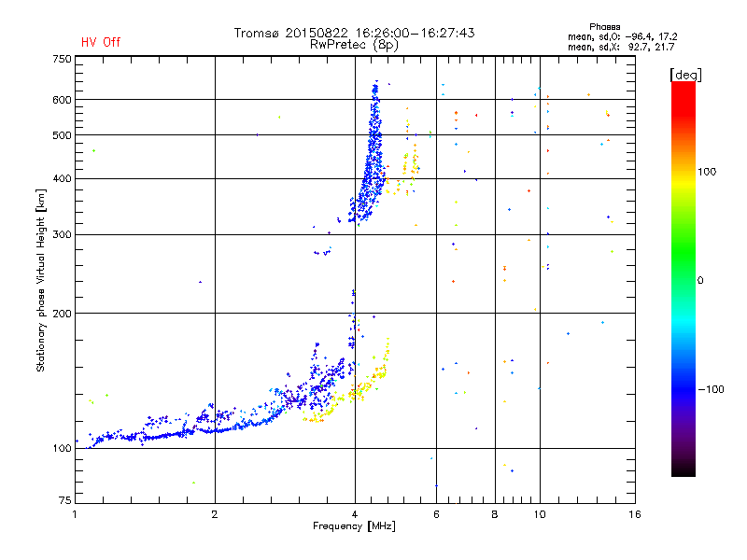
Task: Click the x-axis tick label '16'
Action: [635, 514]
